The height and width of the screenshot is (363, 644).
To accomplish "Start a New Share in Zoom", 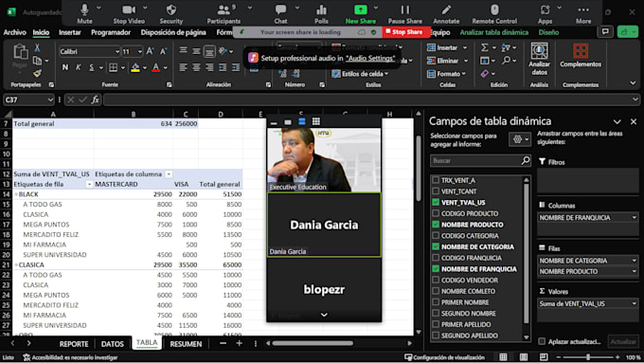I will point(360,14).
